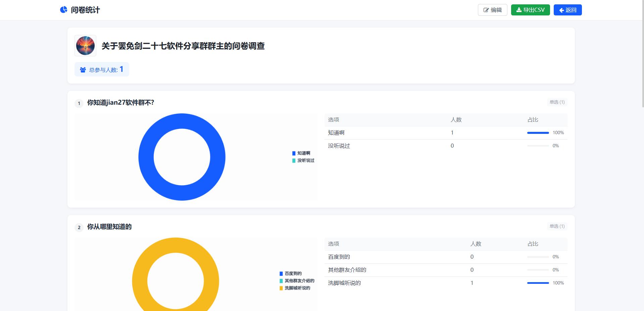Click the blue square icon for 知道啊 legend
Screen dimensions: 644x311
(x=293, y=153)
